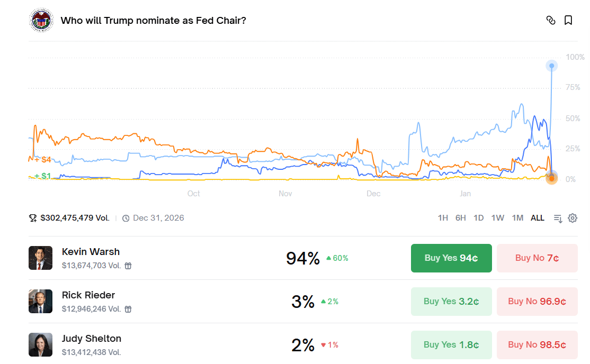Buy Yes on Kevin Warsh at 94¢

[x=451, y=258]
